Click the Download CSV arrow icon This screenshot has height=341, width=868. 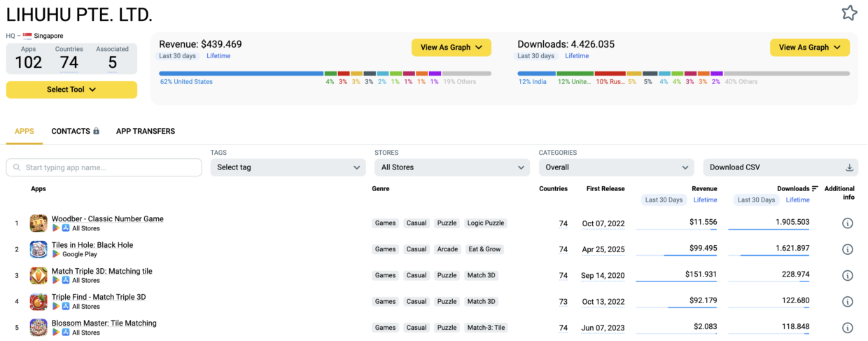pos(849,167)
